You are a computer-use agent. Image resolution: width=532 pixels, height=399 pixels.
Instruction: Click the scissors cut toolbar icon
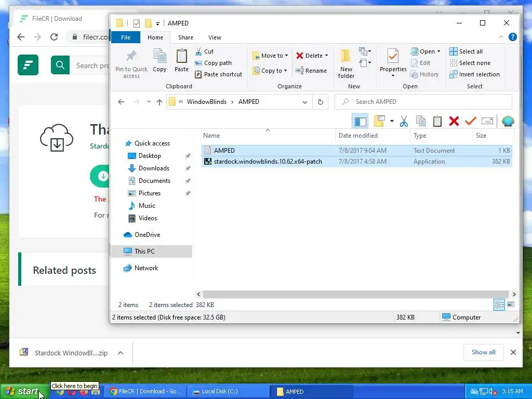[404, 121]
